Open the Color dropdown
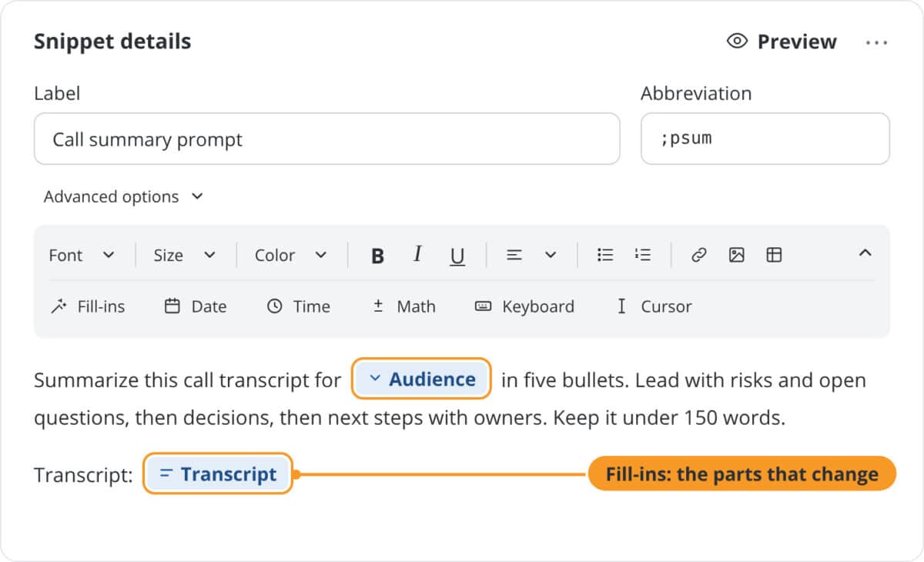This screenshot has height=562, width=924. coord(291,256)
